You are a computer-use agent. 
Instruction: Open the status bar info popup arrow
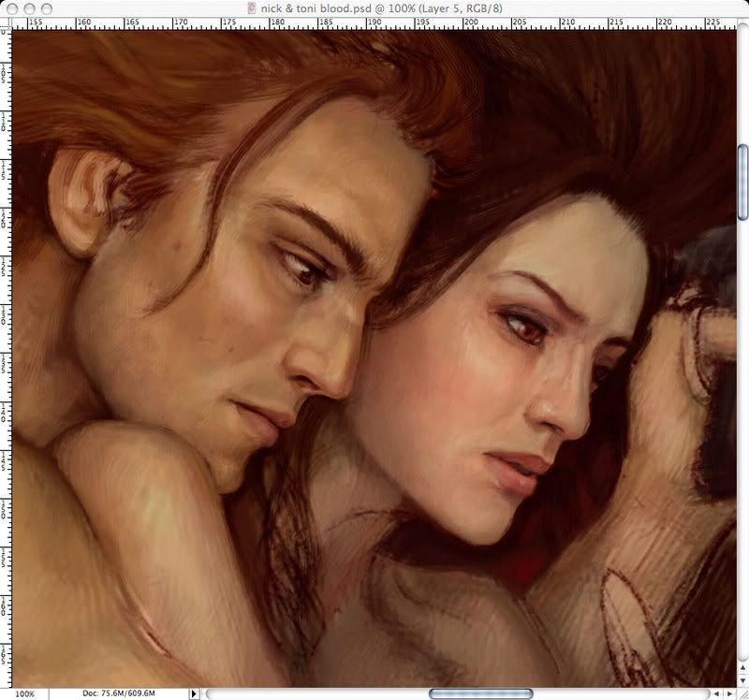pyautogui.click(x=194, y=693)
